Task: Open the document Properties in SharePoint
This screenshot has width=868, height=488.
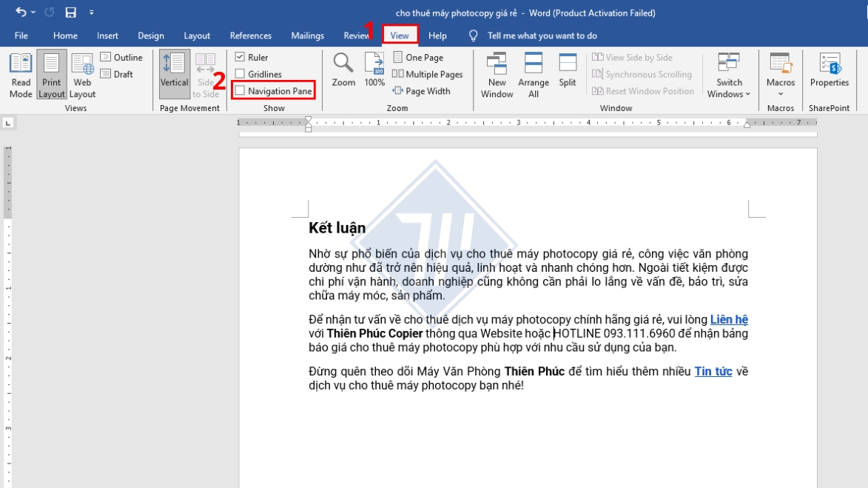Action: pyautogui.click(x=829, y=73)
